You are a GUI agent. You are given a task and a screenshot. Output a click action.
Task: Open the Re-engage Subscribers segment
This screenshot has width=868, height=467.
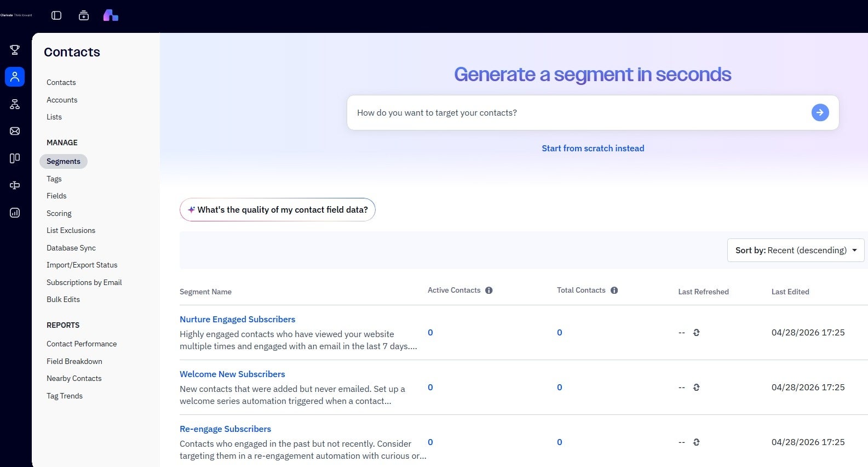pos(225,429)
